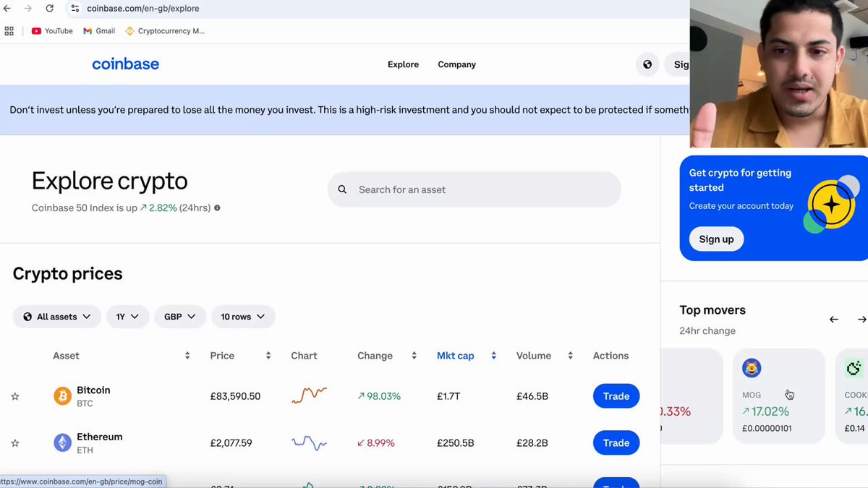Click the Chart column header
The image size is (868, 488).
(x=304, y=356)
